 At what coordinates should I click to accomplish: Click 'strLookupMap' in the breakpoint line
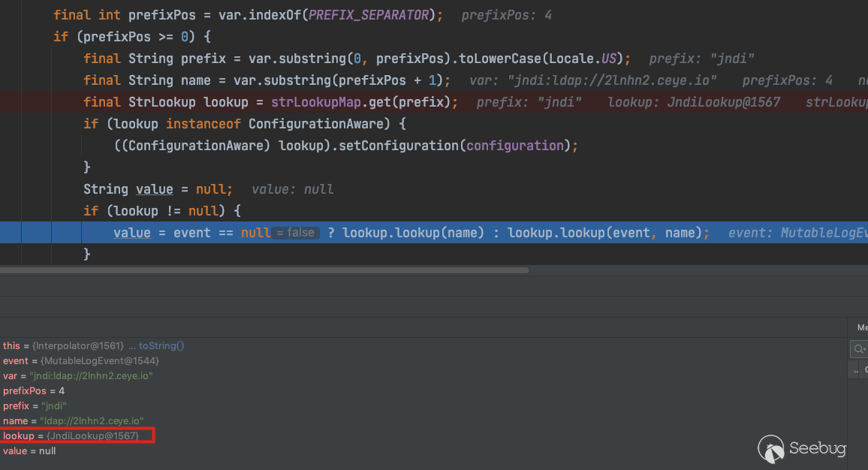coord(316,102)
